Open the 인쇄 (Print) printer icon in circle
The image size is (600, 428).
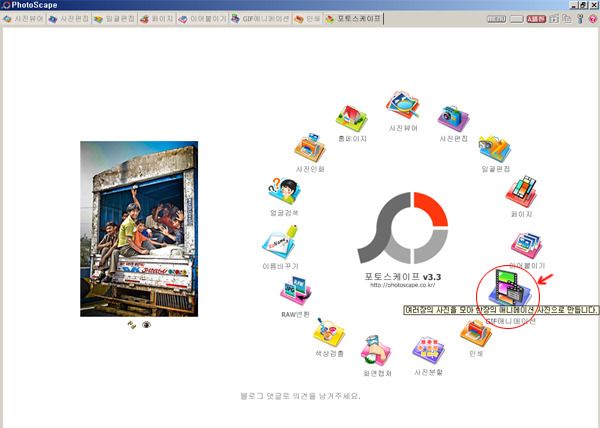(476, 333)
